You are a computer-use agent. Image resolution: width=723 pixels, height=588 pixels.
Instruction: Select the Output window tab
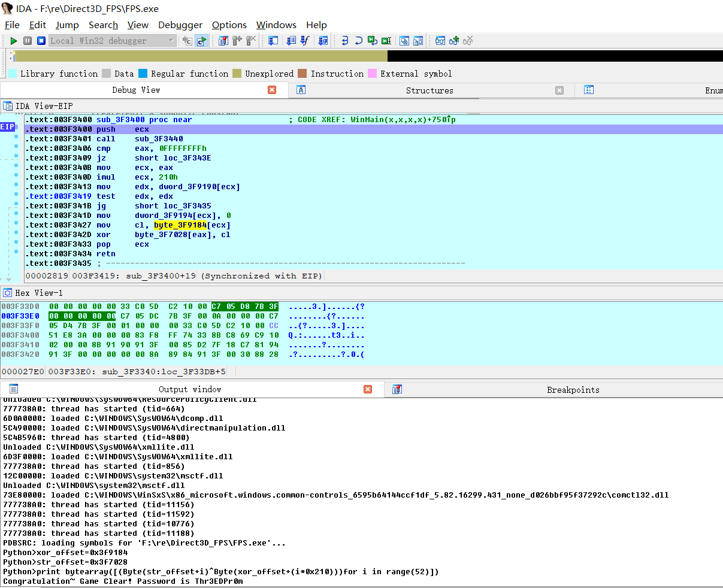pyautogui.click(x=190, y=389)
